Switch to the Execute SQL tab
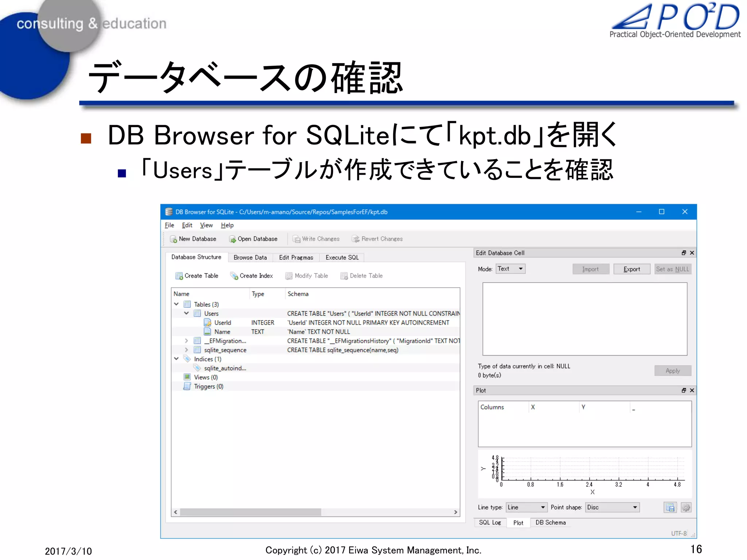The image size is (747, 560). tap(342, 257)
